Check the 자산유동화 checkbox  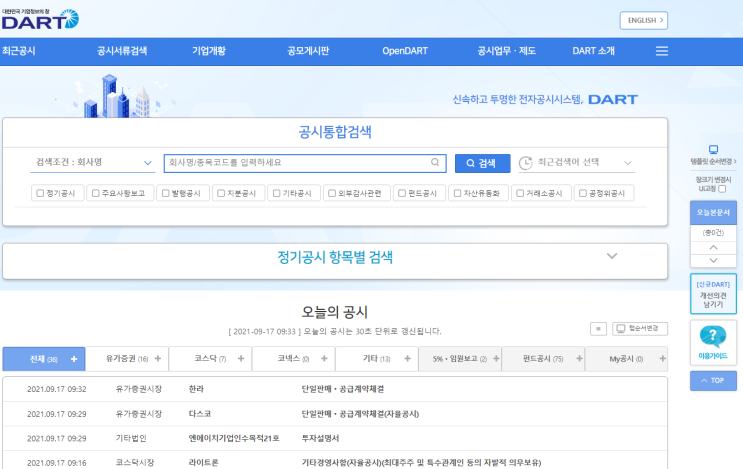click(457, 193)
